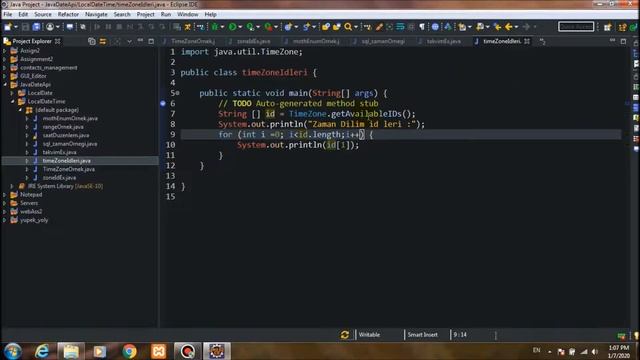Screen dimensions: 640x360
Task: Close the timeZoneIdleri editor tab
Action: [x=527, y=41]
